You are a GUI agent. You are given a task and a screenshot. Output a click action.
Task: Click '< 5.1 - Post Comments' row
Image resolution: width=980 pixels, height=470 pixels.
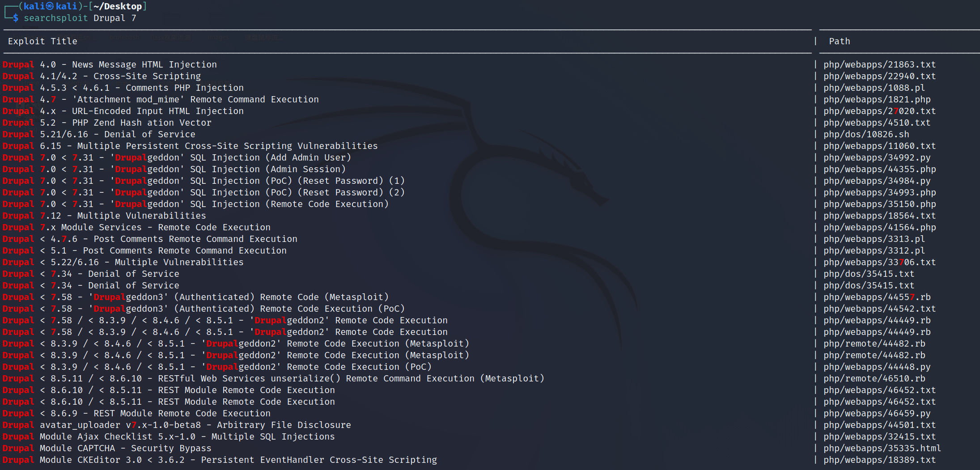coord(144,250)
